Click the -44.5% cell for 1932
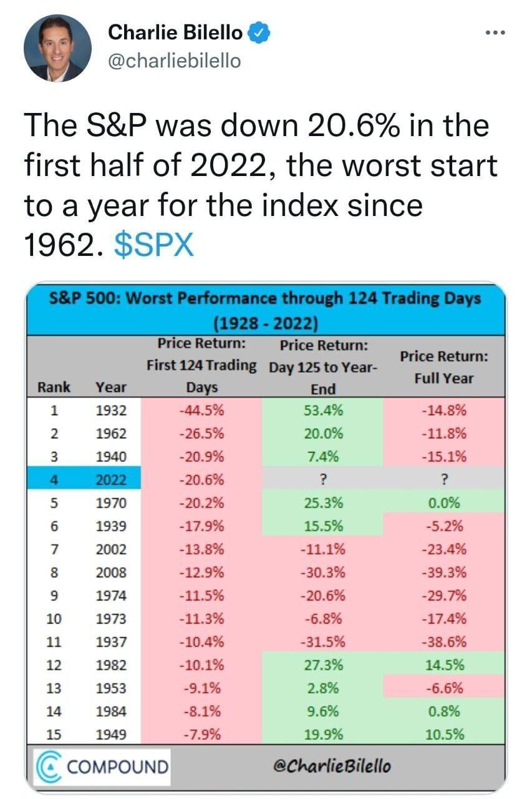The width and height of the screenshot is (532, 799). pyautogui.click(x=201, y=411)
